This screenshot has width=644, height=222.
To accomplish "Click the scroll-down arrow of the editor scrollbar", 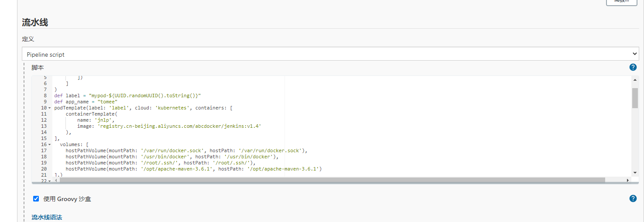I will point(635,174).
